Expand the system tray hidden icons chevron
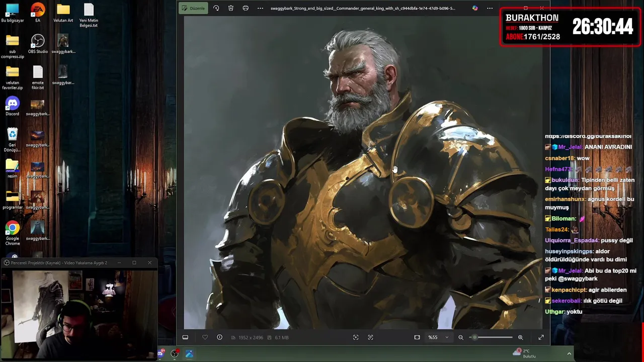The height and width of the screenshot is (362, 644). [569, 353]
